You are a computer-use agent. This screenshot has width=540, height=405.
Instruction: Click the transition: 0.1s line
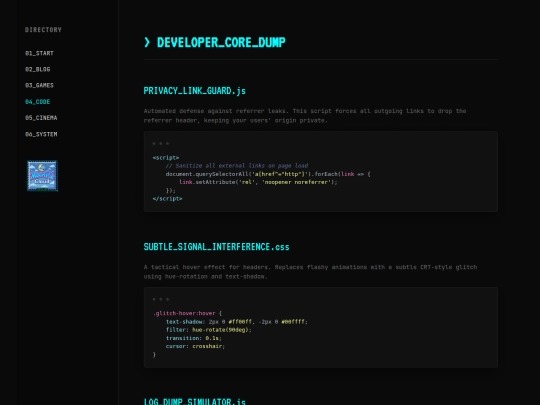click(x=194, y=338)
